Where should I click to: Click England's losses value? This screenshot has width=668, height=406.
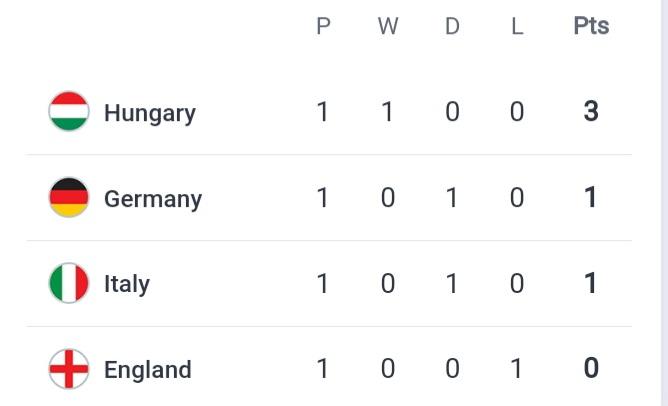517,369
